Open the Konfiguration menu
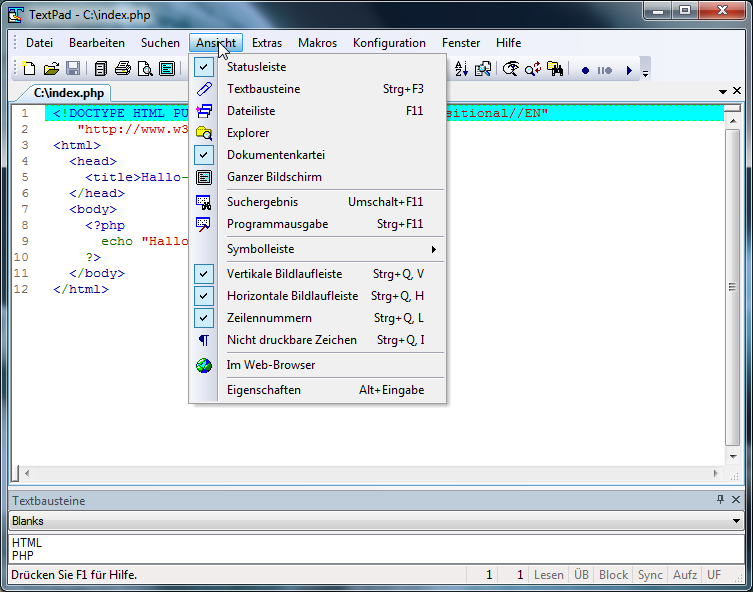 pyautogui.click(x=389, y=43)
